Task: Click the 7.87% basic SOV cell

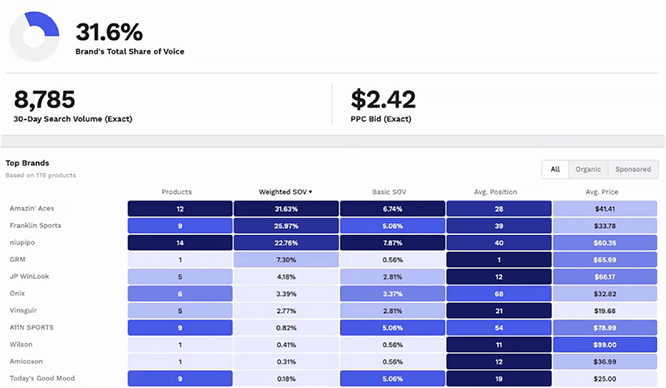Action: click(392, 243)
